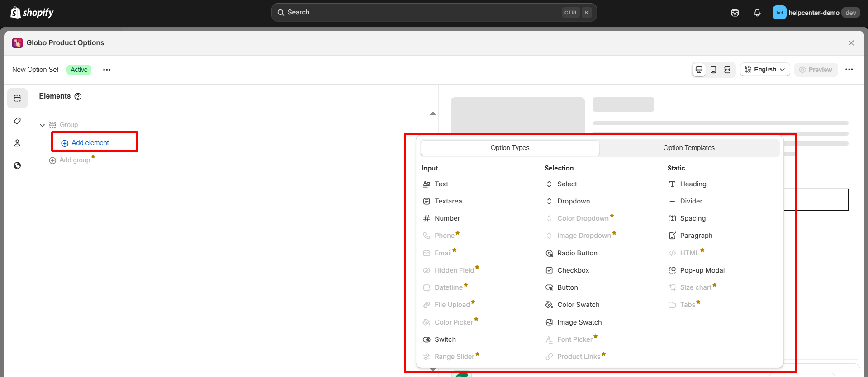
Task: Click the notifications bell icon
Action: click(x=757, y=13)
